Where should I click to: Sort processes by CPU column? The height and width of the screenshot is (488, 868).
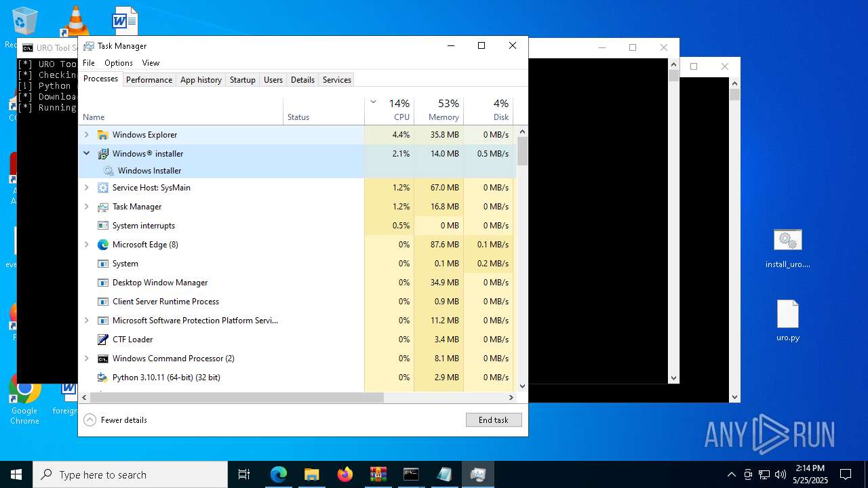tap(389, 110)
